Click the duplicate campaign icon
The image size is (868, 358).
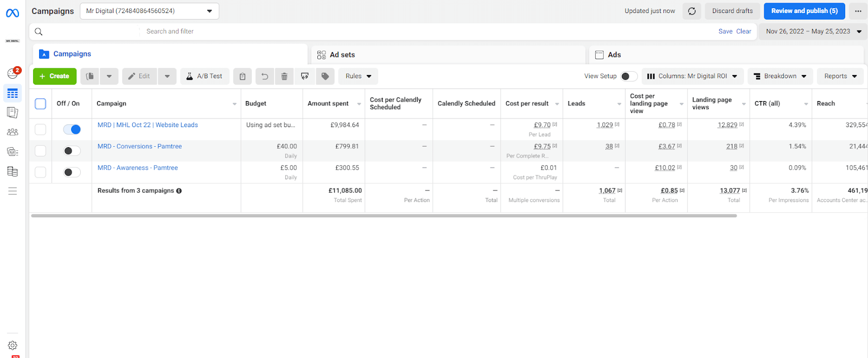(90, 77)
